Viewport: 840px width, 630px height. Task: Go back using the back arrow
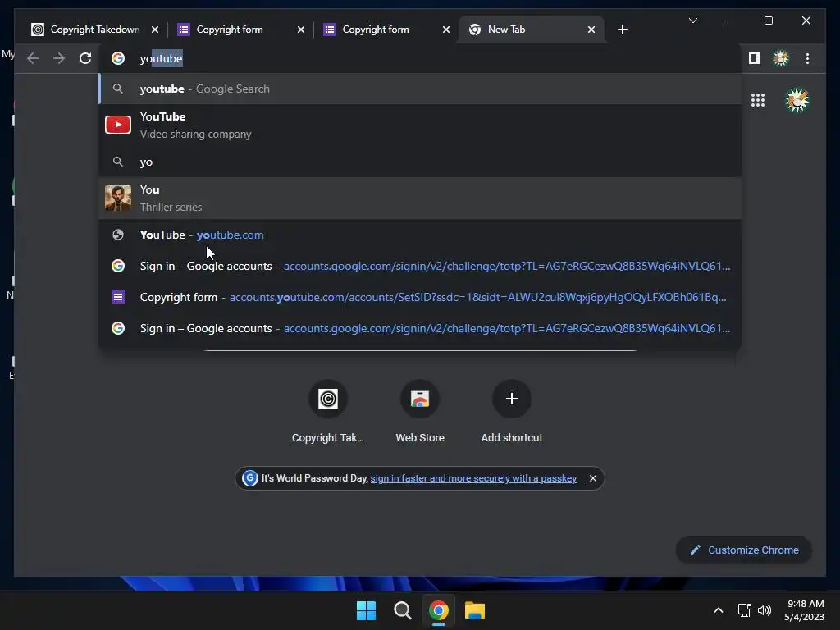point(33,58)
